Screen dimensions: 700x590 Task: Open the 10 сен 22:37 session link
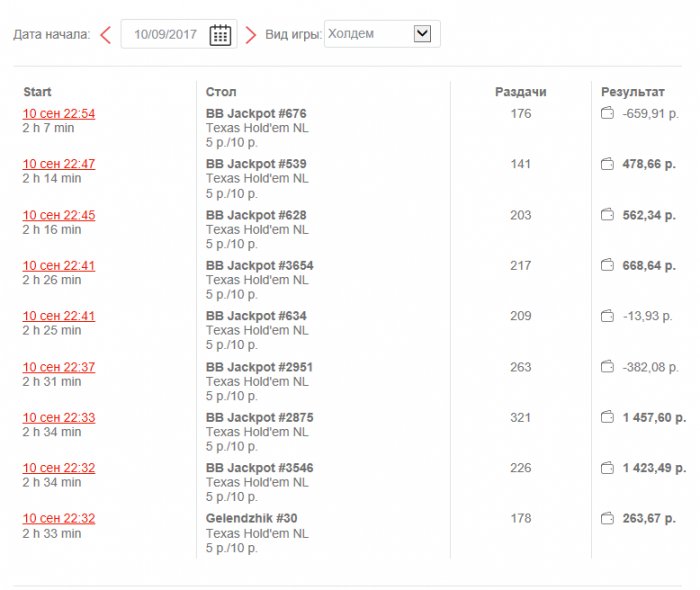59,367
